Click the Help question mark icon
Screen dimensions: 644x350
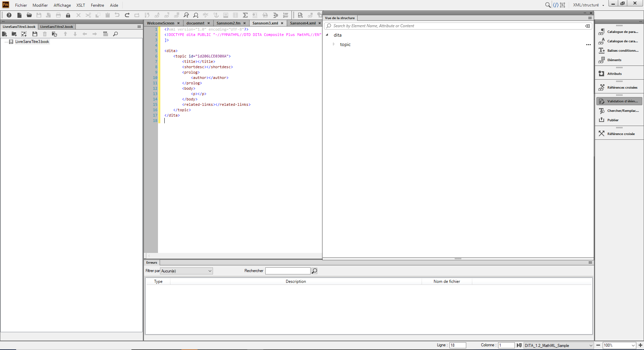[x=9, y=15]
